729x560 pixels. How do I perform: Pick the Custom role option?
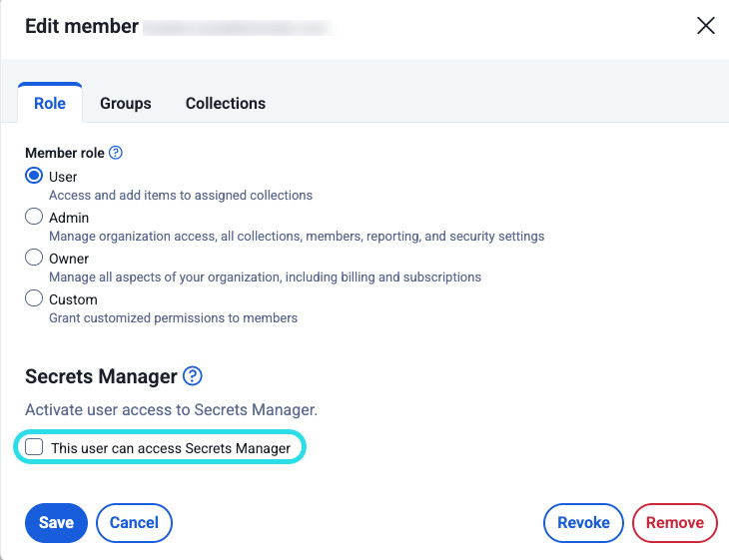34,298
